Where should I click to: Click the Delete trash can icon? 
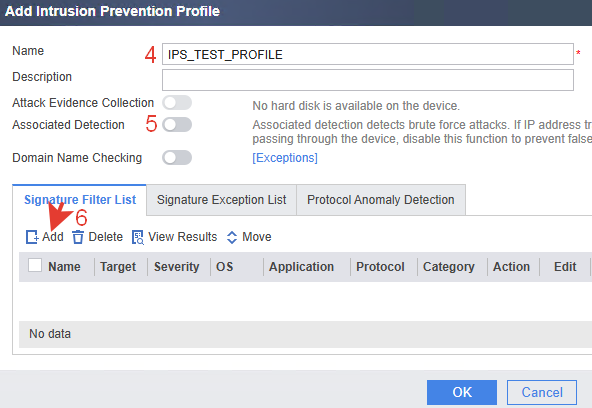78,237
